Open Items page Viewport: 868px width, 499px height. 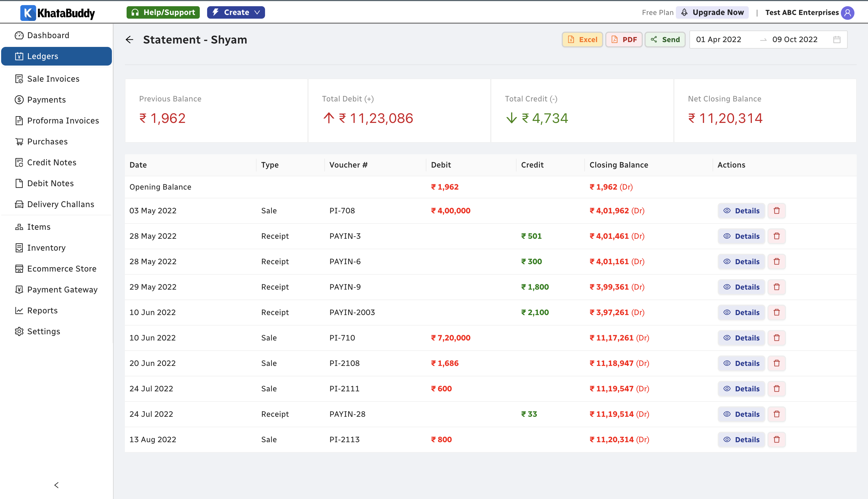57,227
